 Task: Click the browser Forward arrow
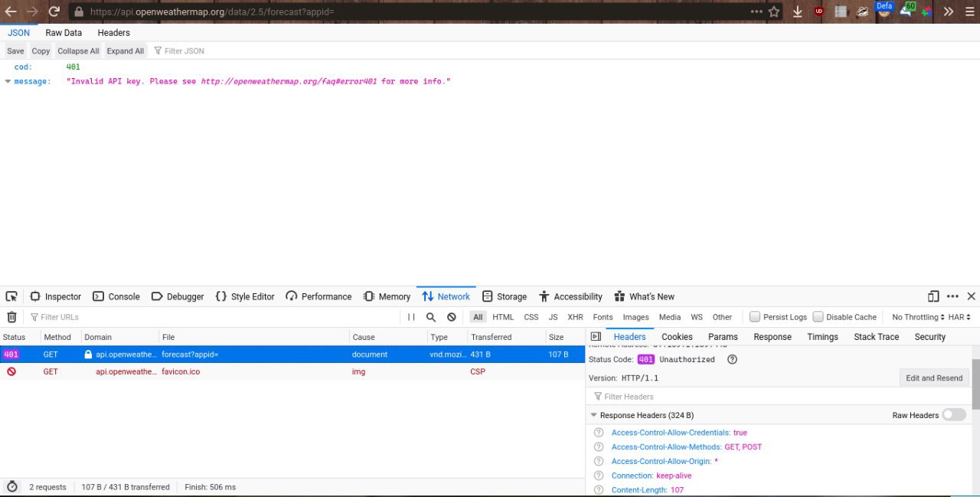pos(32,11)
